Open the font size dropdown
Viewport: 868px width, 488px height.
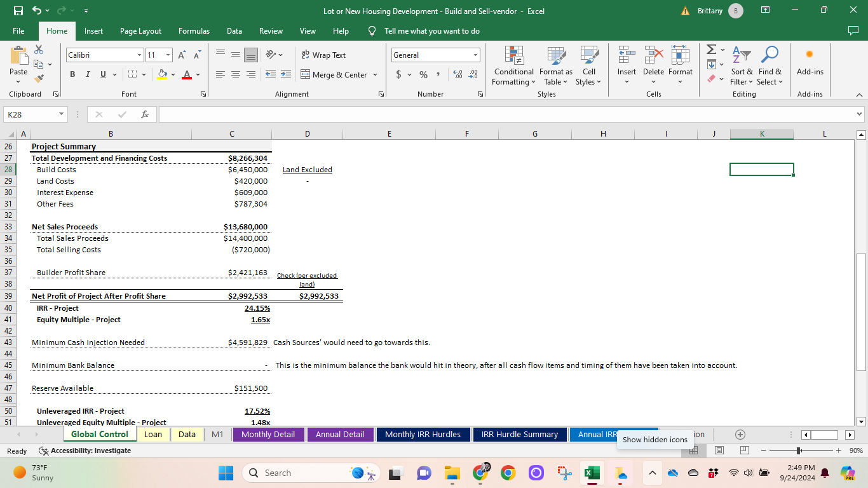coord(168,56)
